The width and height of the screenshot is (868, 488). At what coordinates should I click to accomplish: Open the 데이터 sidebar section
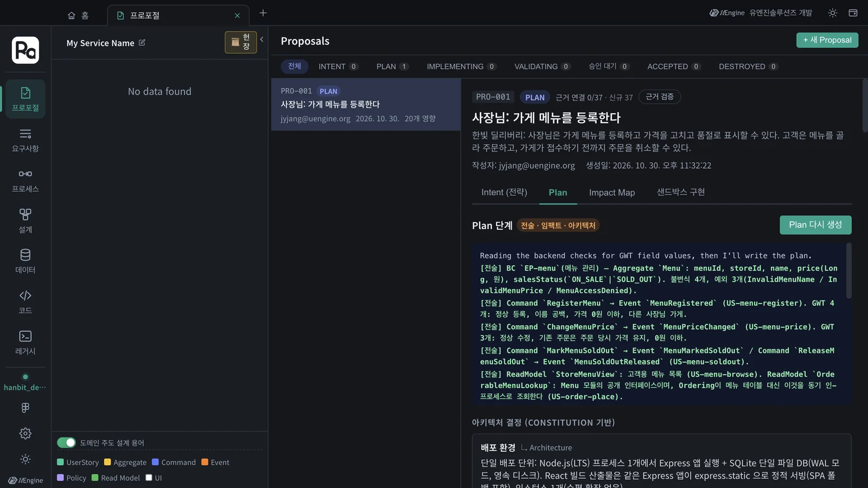[x=25, y=261]
